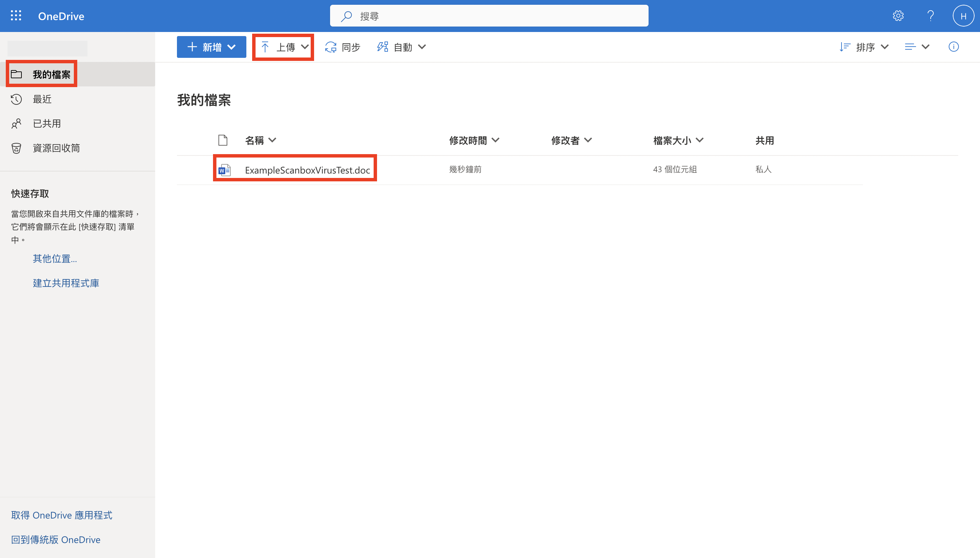This screenshot has height=558, width=980.
Task: Open the 排序 sort chevron
Action: [x=885, y=47]
